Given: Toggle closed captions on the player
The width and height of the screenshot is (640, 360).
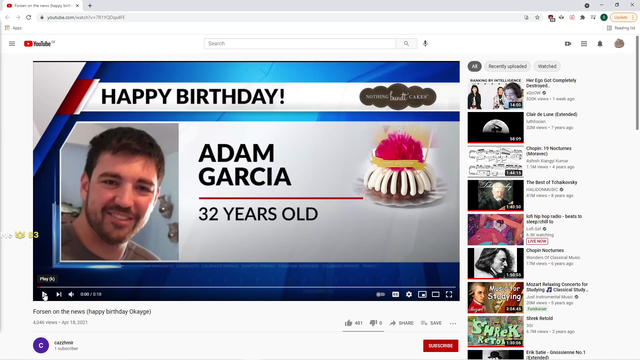Looking at the screenshot, I should coord(396,294).
